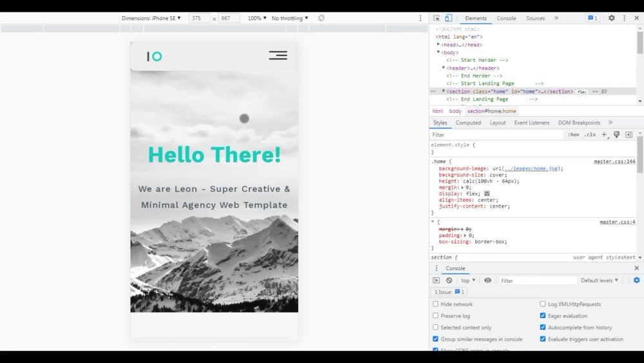The height and width of the screenshot is (363, 644).
Task: Open the Computed tab
Action: (468, 123)
